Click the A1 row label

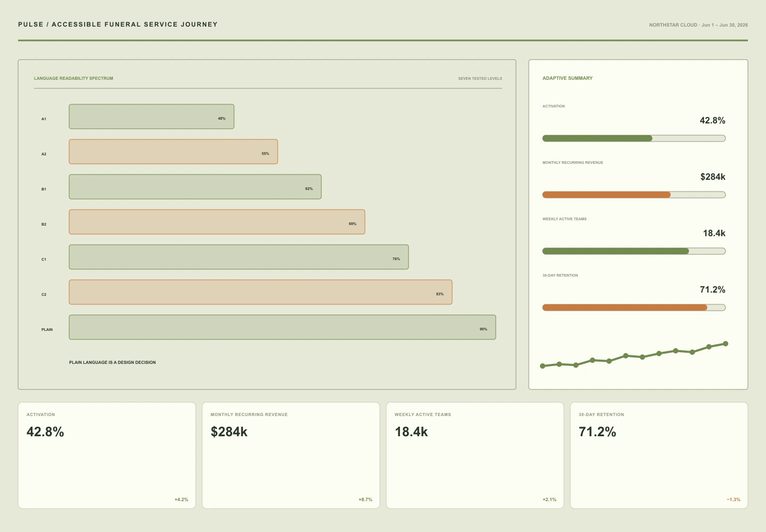pos(44,119)
